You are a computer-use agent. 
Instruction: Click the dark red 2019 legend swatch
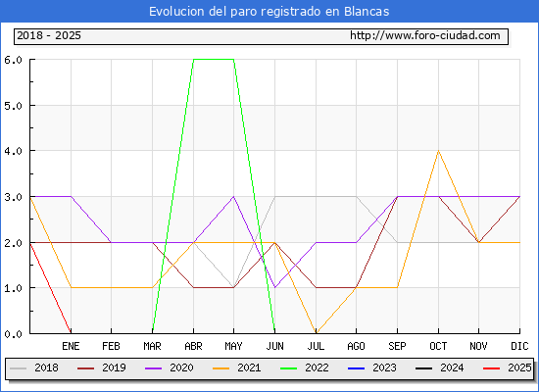(85, 368)
